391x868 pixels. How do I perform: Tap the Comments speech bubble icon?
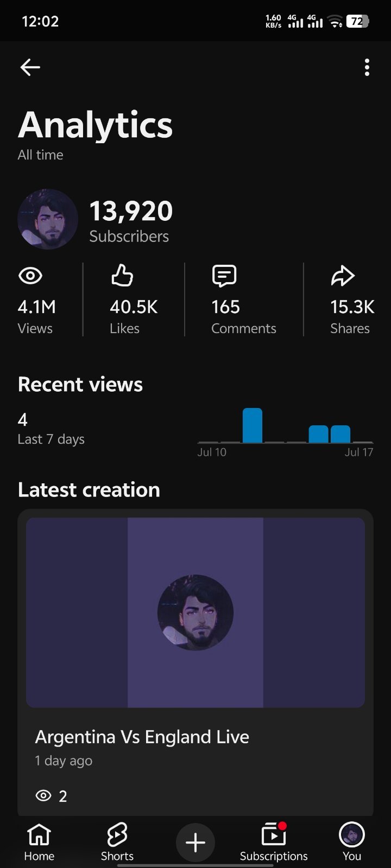click(224, 276)
